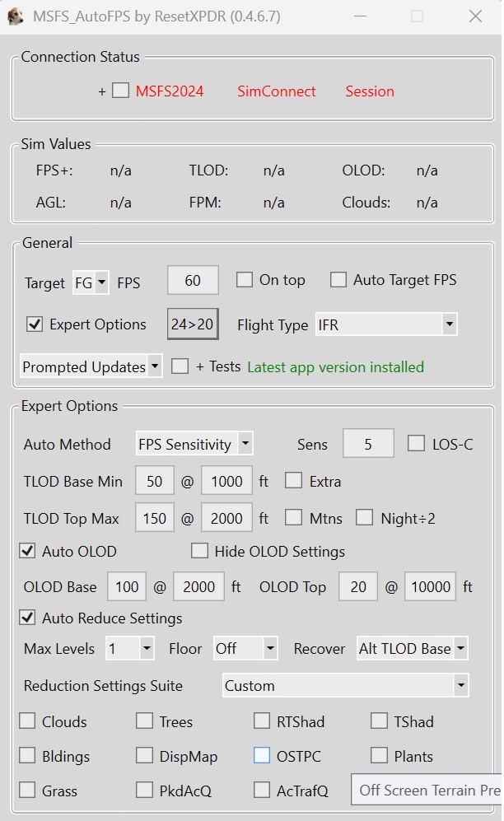
Task: Minimize the MSFS_AutoFPS window
Action: pos(360,16)
